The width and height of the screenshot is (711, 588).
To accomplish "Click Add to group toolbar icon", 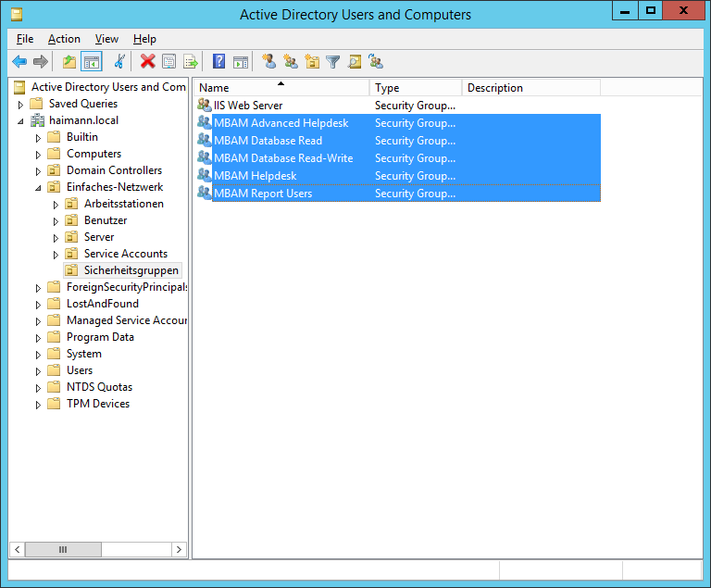I will [376, 61].
